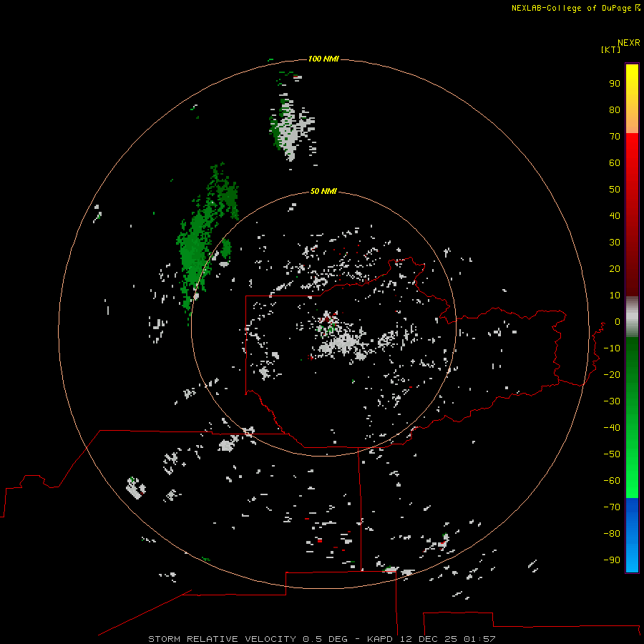Image resolution: width=644 pixels, height=644 pixels.
Task: Click the -10 value on velocity scale
Action: point(612,348)
